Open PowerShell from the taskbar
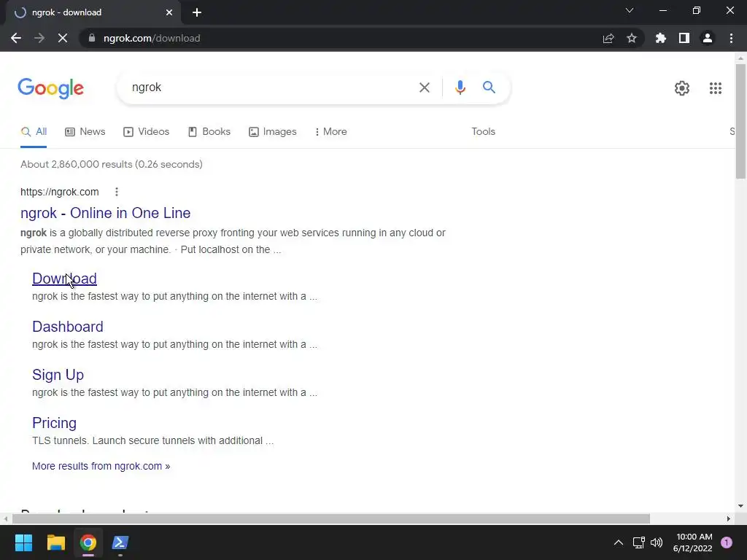Screen dimensions: 747x560 click(120, 542)
